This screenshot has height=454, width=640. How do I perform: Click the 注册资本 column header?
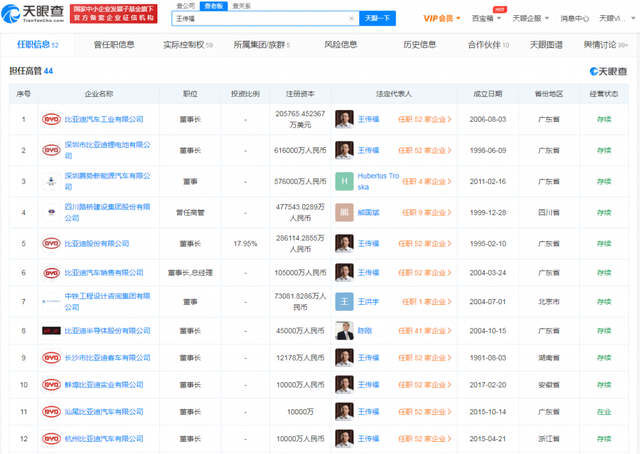click(x=300, y=94)
